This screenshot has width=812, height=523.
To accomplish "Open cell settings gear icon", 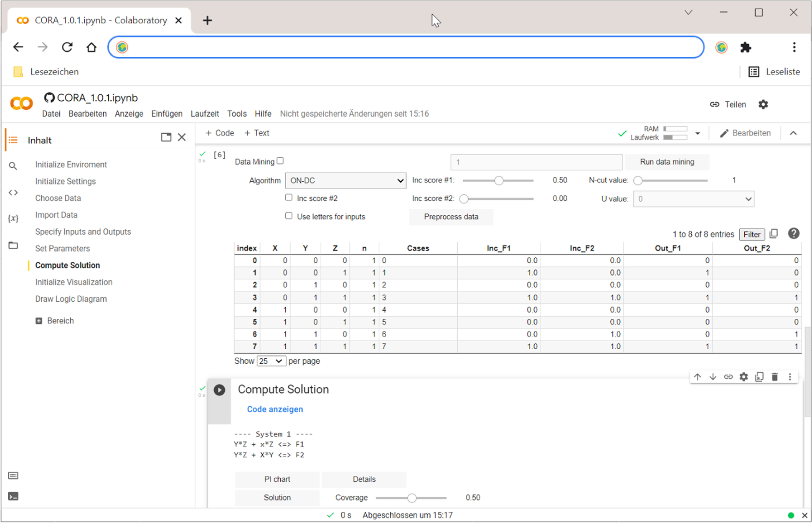I will coord(744,377).
